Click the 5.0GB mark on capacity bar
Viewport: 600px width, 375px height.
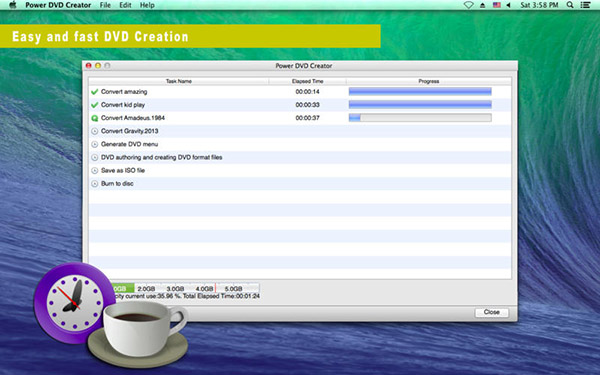click(233, 289)
